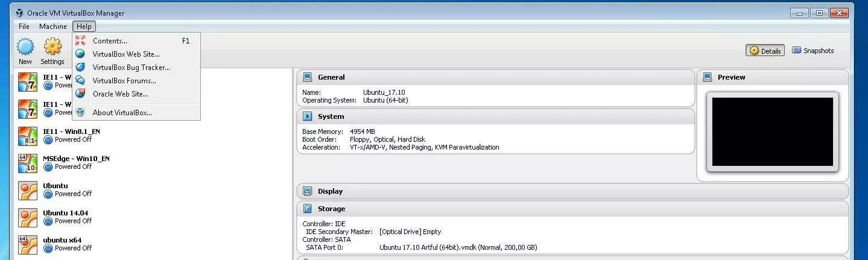This screenshot has width=868, height=260.
Task: Click the Preview panel header icon
Action: pos(708,77)
